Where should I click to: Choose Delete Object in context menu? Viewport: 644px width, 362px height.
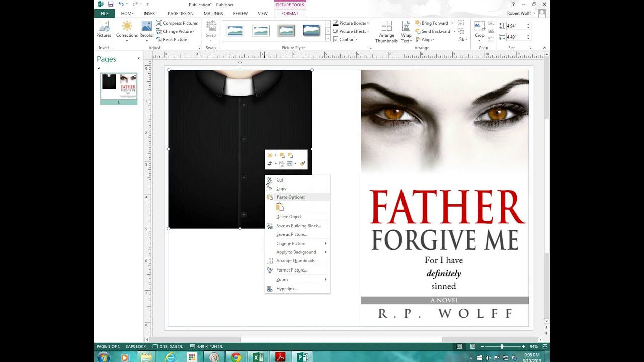(297, 217)
